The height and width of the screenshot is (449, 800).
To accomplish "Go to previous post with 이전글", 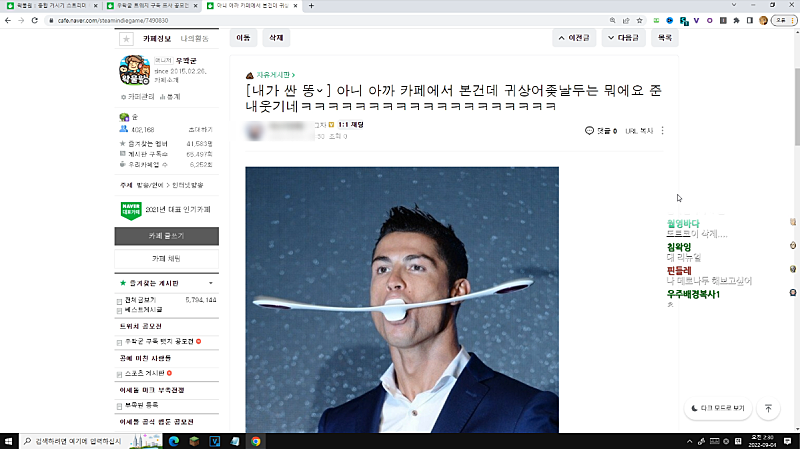I will click(x=574, y=38).
